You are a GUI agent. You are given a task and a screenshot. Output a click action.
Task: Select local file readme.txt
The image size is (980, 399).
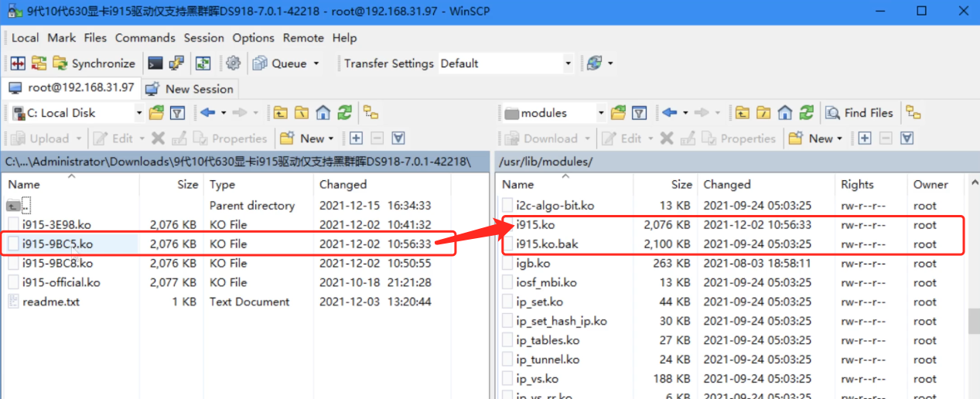[x=51, y=302]
